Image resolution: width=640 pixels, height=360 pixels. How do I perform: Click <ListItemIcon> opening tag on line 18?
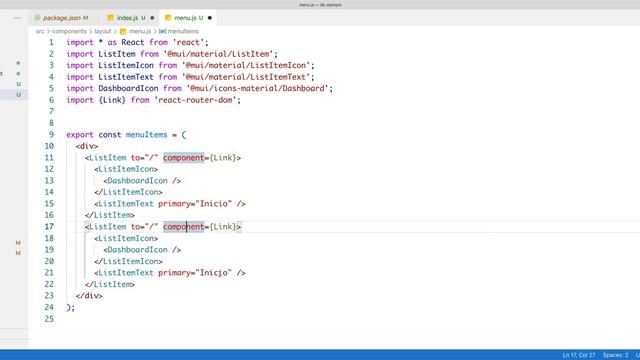pyautogui.click(x=126, y=238)
